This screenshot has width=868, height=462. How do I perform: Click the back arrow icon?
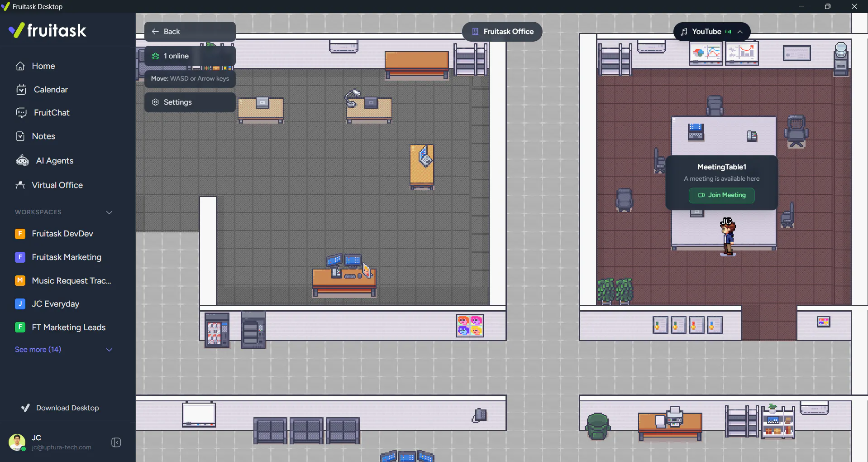[155, 32]
